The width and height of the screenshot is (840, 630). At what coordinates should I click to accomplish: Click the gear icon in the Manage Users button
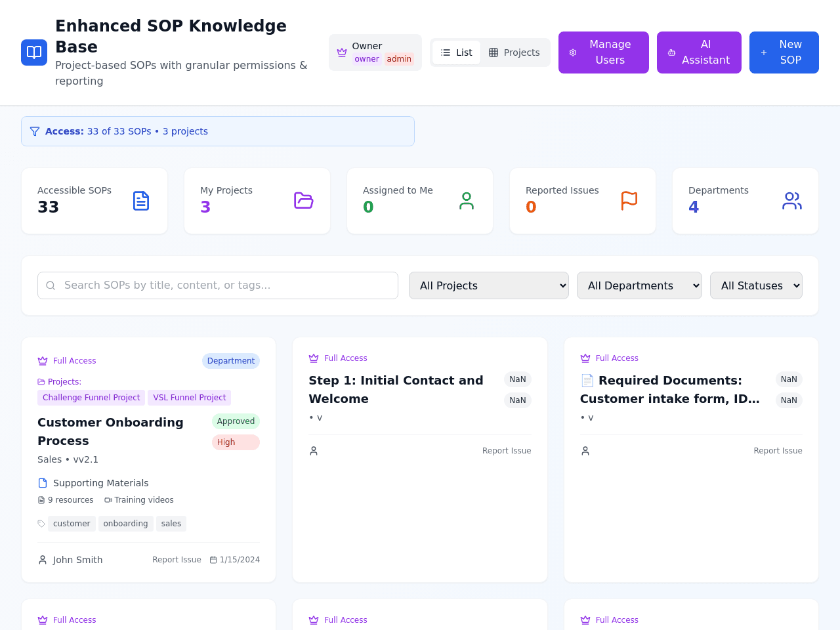point(573,52)
